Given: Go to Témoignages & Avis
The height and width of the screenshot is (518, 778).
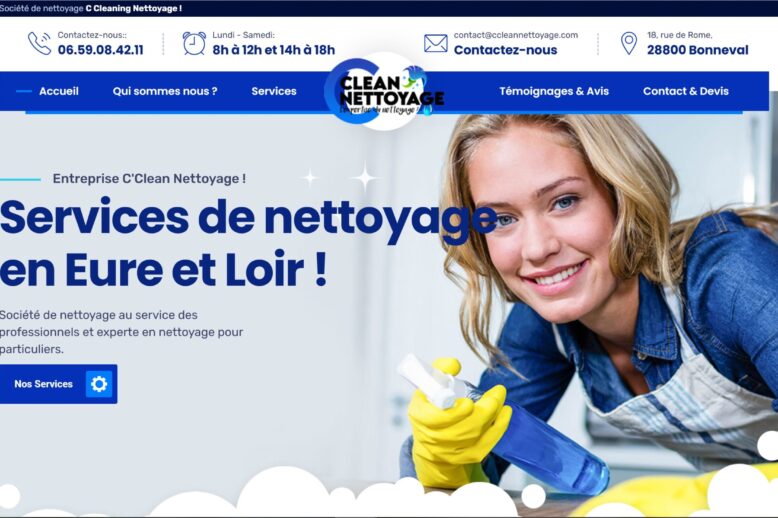Looking at the screenshot, I should click(554, 91).
